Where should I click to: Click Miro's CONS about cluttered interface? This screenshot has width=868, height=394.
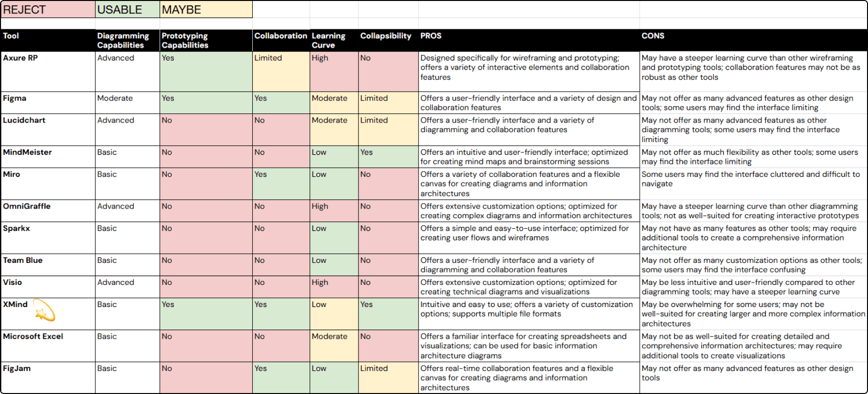pos(753,184)
